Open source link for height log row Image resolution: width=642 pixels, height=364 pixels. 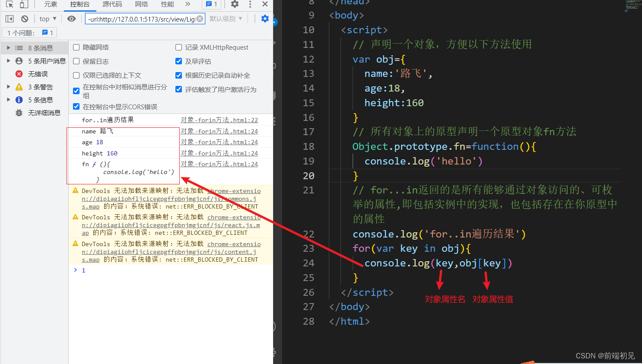click(219, 153)
